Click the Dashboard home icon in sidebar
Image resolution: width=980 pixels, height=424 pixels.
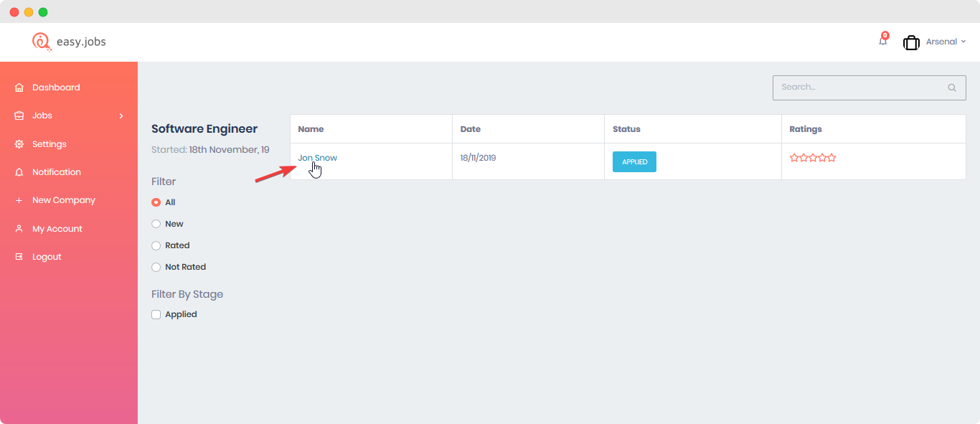point(19,88)
